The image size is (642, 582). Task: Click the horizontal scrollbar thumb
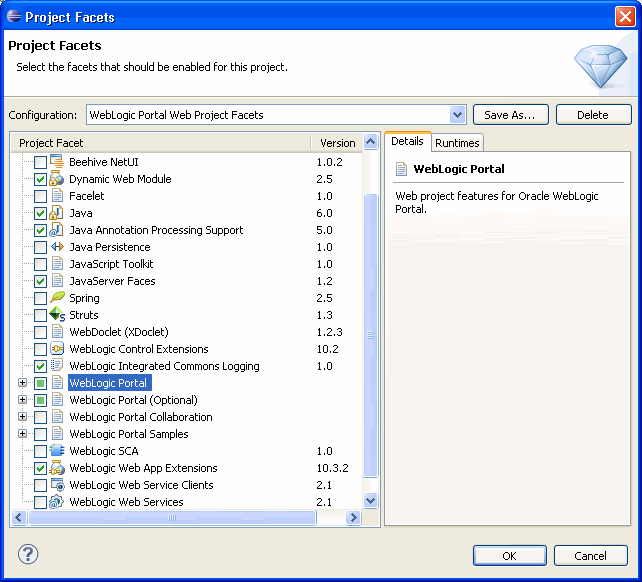(x=172, y=517)
